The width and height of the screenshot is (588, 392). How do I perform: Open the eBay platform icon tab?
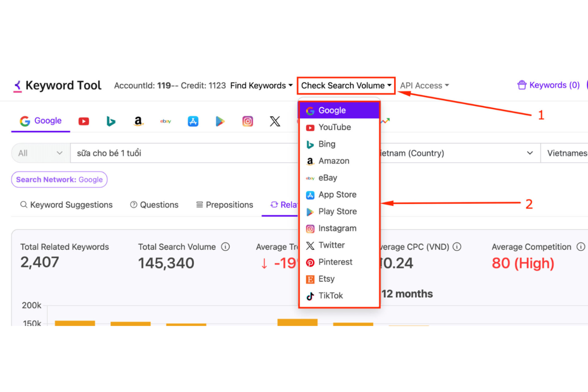pyautogui.click(x=166, y=121)
